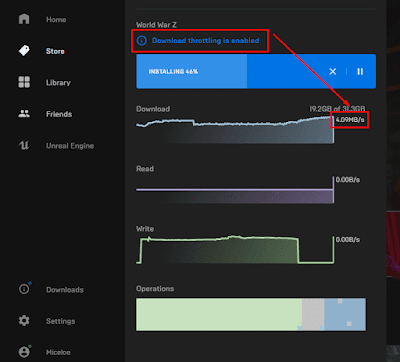Select the Store tag icon
This screenshot has height=362, width=400.
(x=24, y=51)
